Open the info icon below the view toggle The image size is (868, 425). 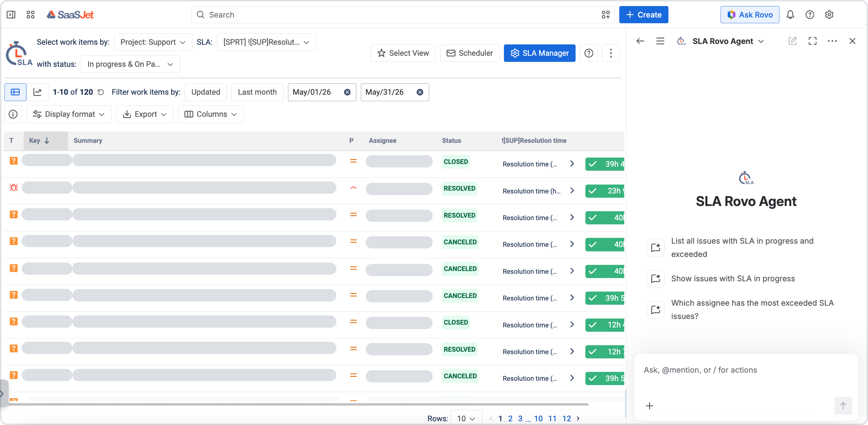tap(13, 114)
